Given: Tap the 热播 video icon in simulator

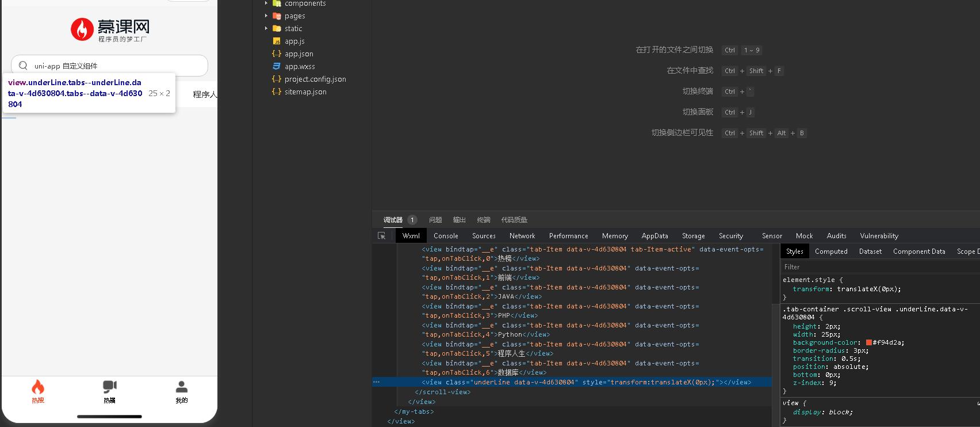Looking at the screenshot, I should 110,387.
